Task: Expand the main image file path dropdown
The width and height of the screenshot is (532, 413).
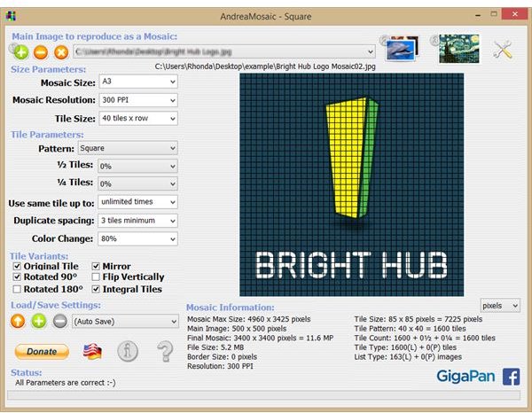Action: (224, 52)
